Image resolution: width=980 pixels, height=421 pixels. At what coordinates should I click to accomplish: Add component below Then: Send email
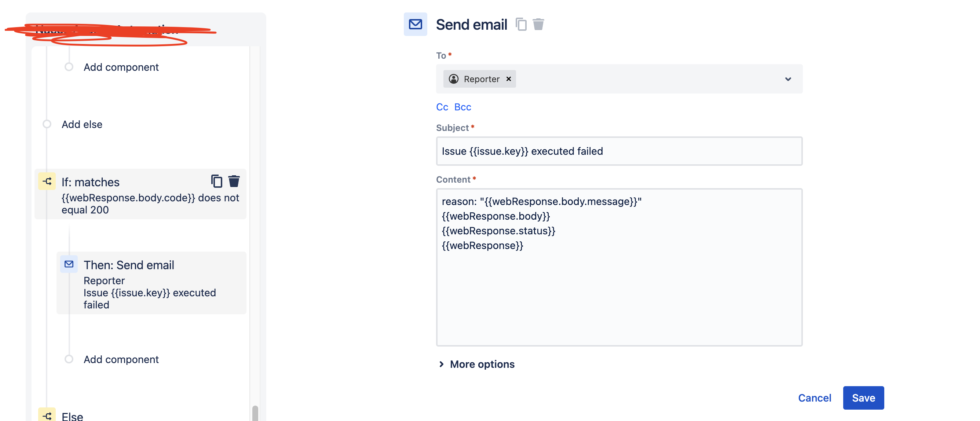coord(121,359)
